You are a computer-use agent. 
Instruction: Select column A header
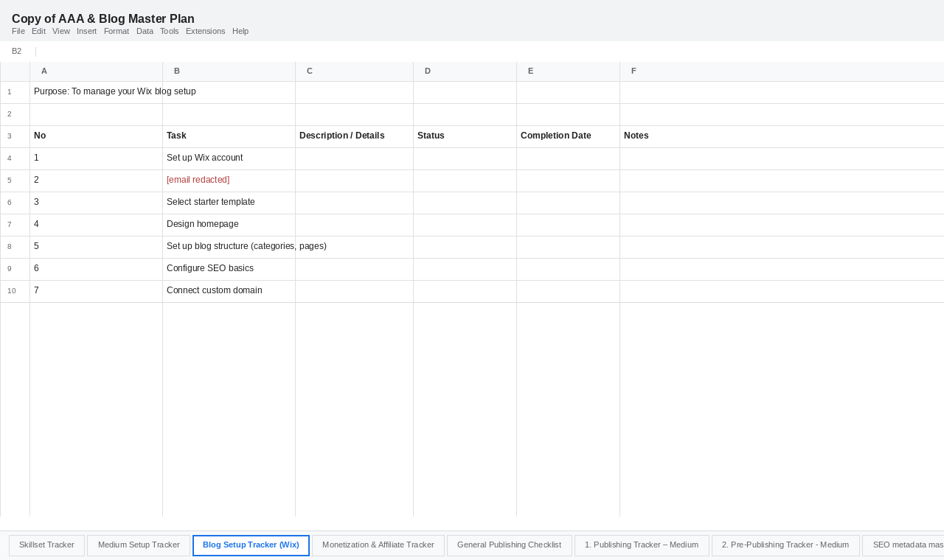(x=96, y=71)
